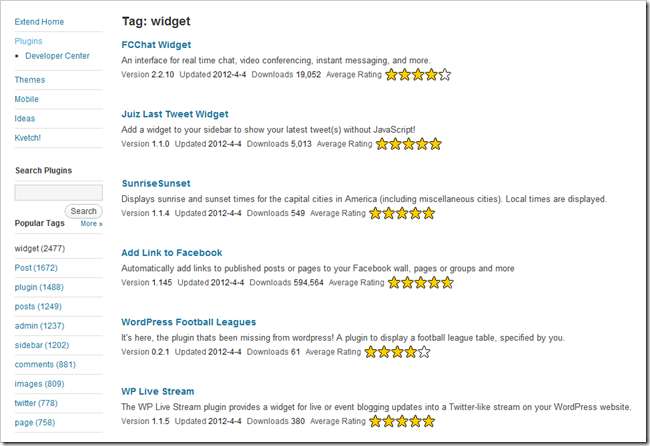Viewport: 650px width, 446px height.
Task: Click the first star of WP Live Stream rating
Action: (375, 422)
